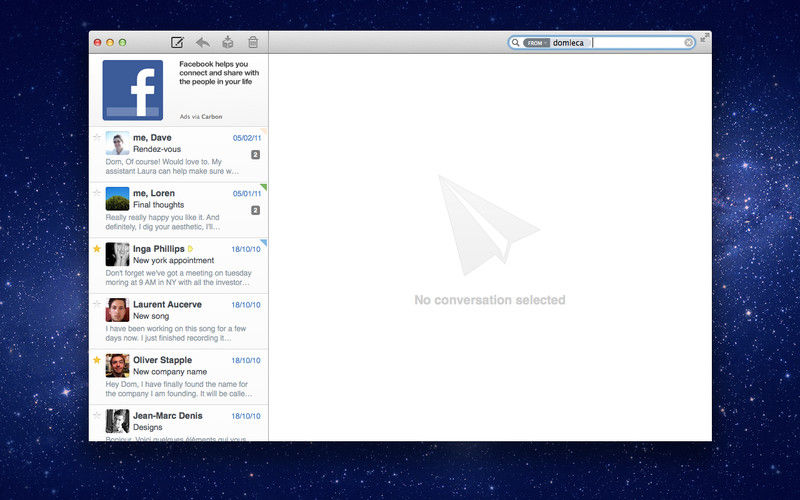800x500 pixels.
Task: Click Laurent Aucerve's avatar
Action: (x=117, y=310)
